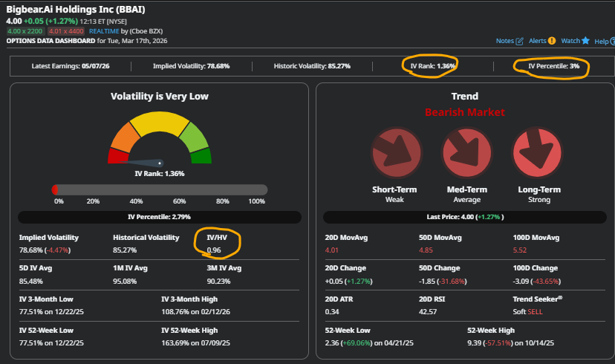Click 100D Change -3.09 (-43.65%) value
Screen dimensions: 615x364
tap(536, 282)
